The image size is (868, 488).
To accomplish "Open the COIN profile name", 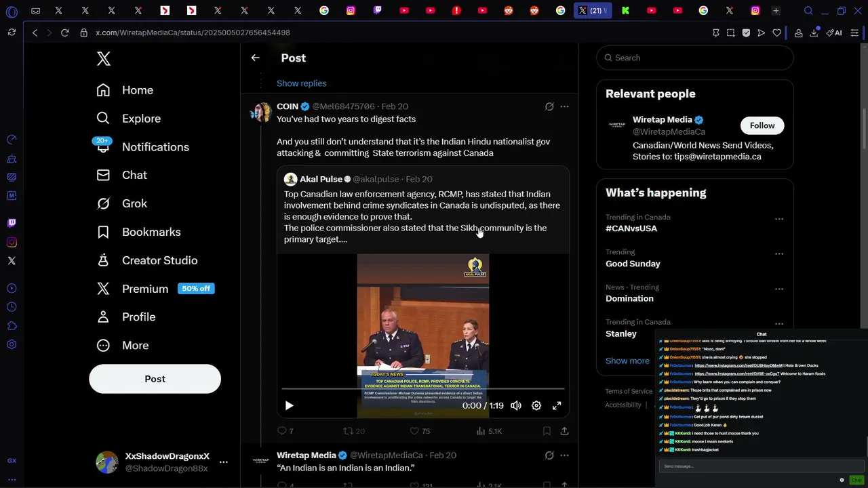I will coord(288,106).
